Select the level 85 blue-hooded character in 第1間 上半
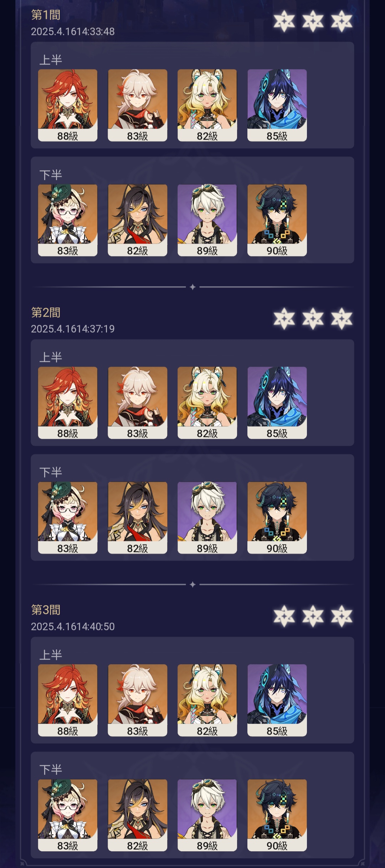 point(277,105)
